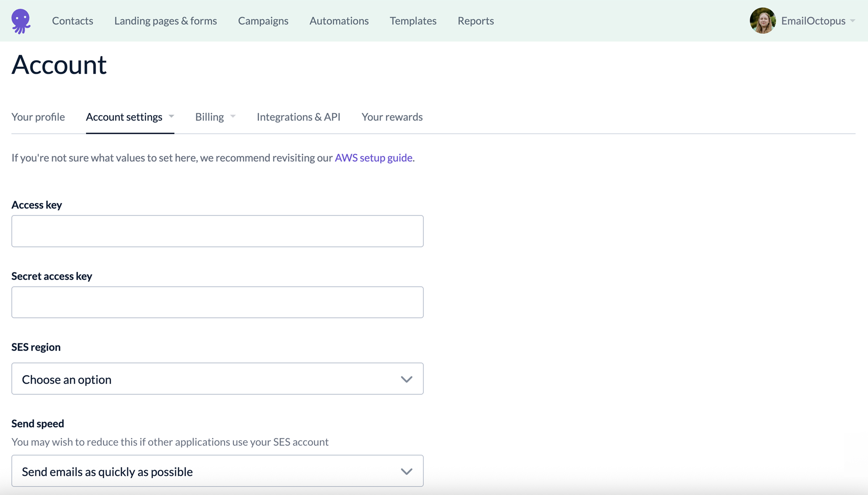Viewport: 868px width, 495px height.
Task: Click the send speed hint about SES account
Action: coord(170,442)
